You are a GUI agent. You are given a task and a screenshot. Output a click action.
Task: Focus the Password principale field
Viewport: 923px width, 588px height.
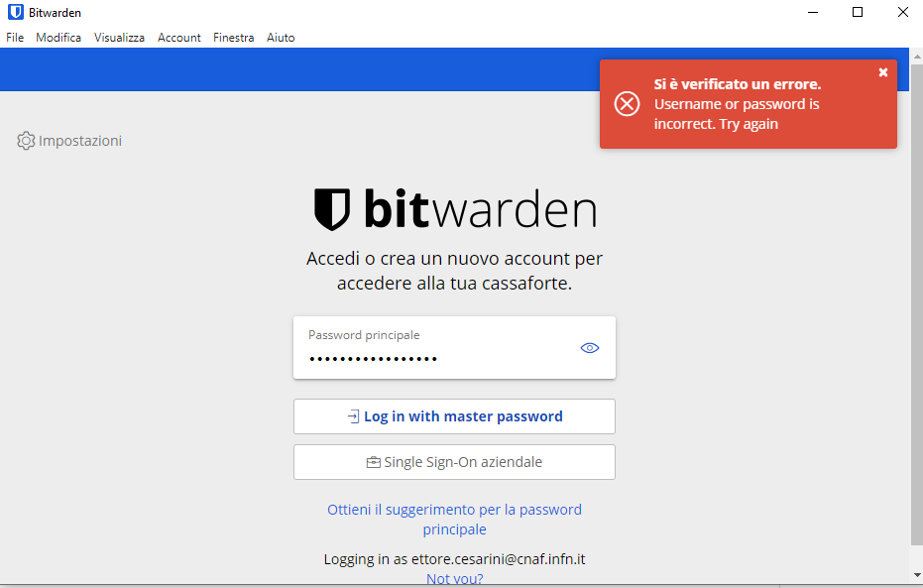point(454,347)
